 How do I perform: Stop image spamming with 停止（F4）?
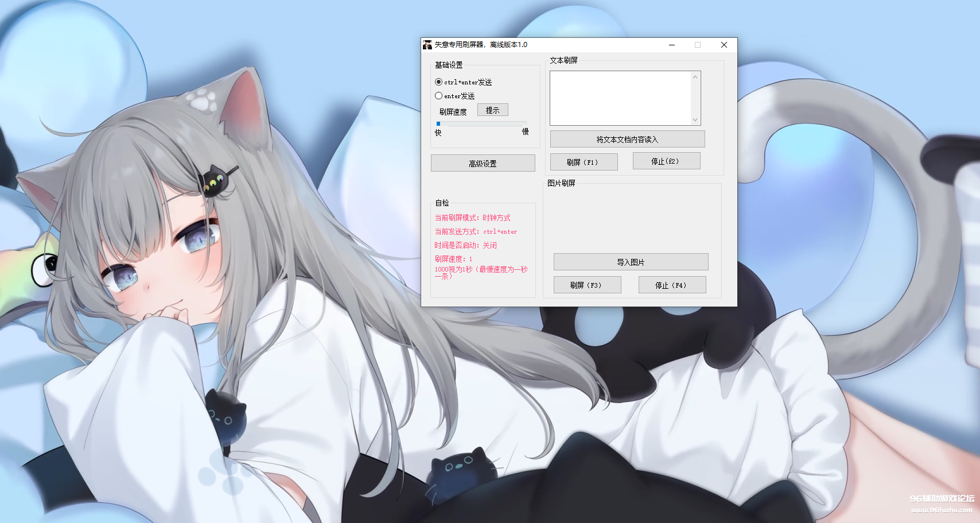(x=672, y=284)
